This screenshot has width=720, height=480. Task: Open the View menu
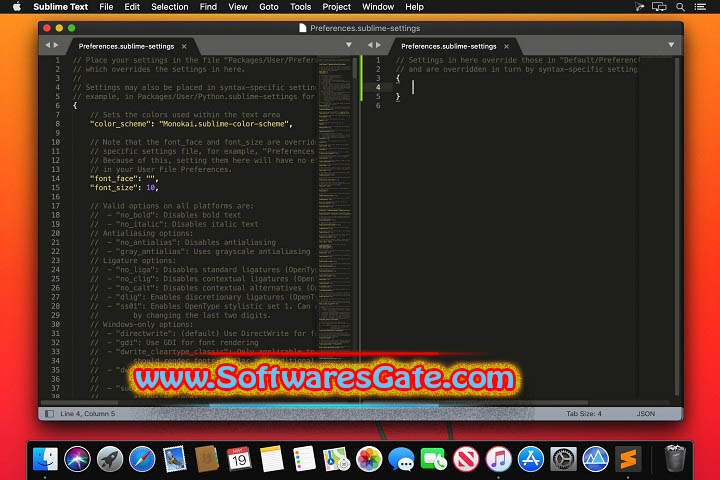238,7
